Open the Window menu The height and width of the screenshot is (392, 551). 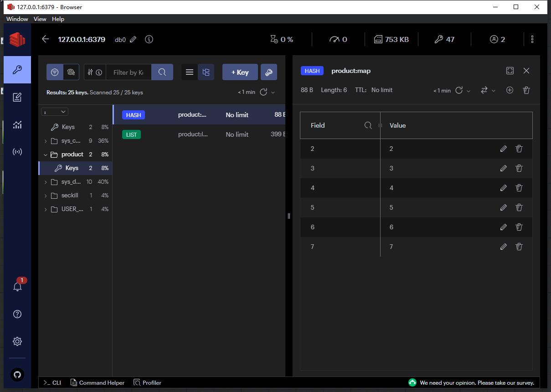pyautogui.click(x=17, y=19)
